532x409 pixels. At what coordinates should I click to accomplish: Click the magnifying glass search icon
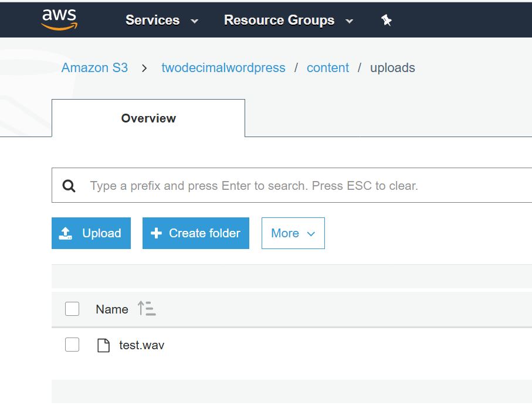69,186
